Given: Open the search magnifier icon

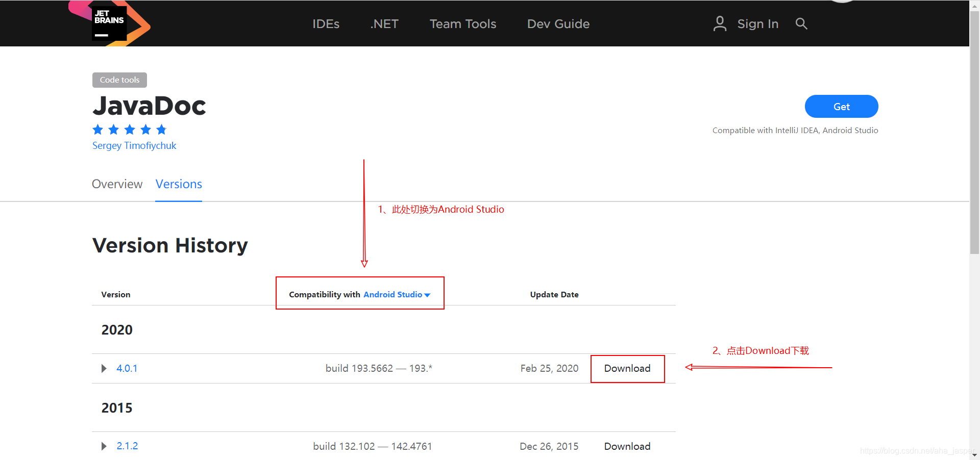Looking at the screenshot, I should (801, 23).
